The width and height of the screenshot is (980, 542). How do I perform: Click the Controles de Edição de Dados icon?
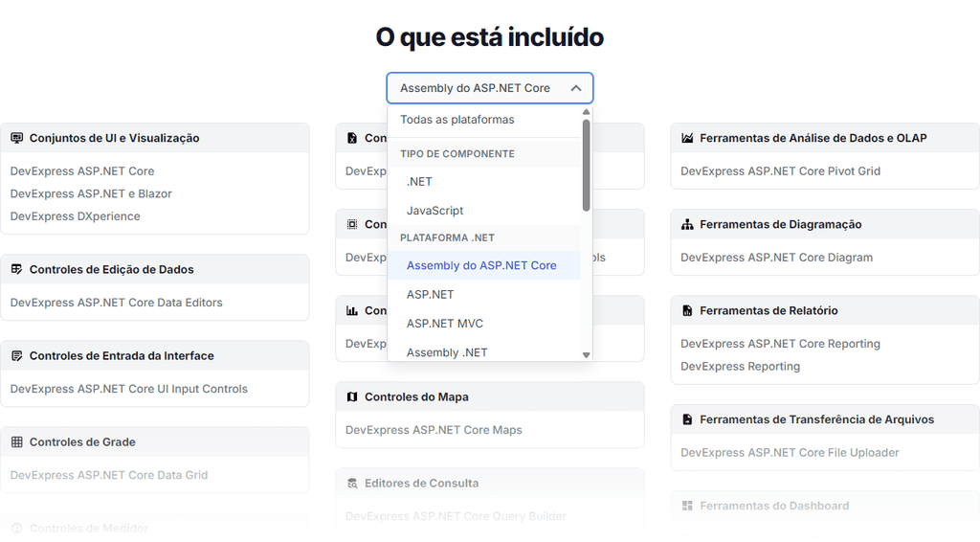click(17, 269)
